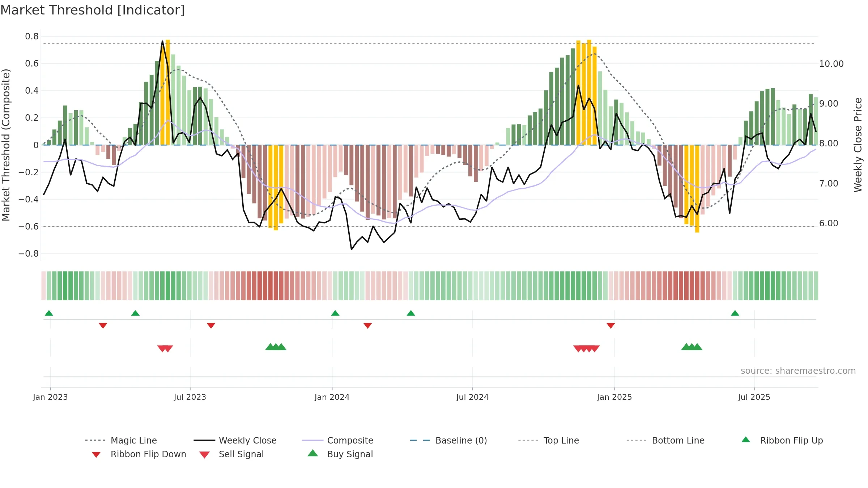Click the 6.00 price axis label

[x=829, y=223]
